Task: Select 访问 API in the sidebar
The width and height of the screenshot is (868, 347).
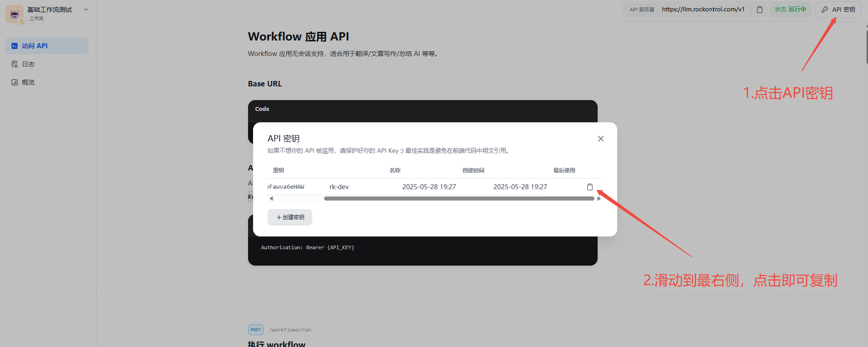Action: [47, 46]
